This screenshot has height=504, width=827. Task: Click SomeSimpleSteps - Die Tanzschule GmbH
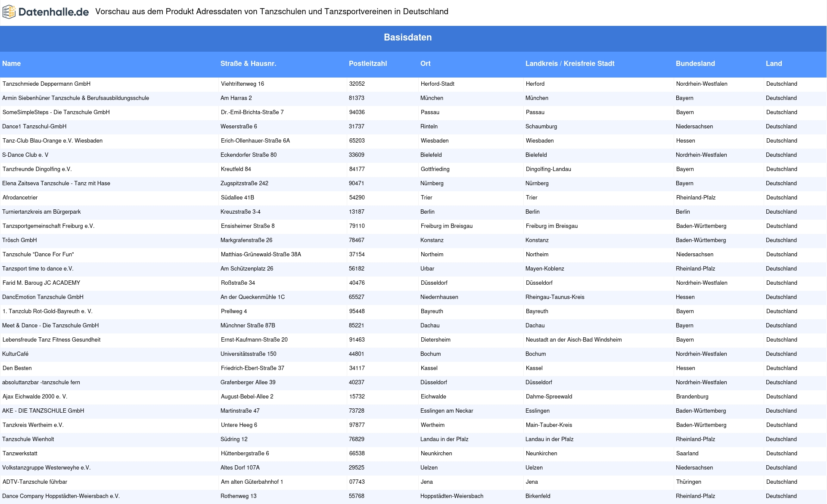[56, 112]
